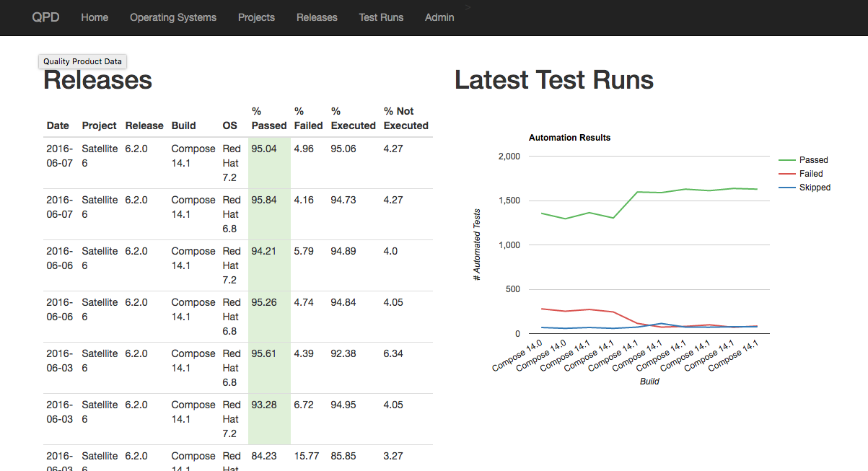Viewport: 868px width, 471px height.
Task: Open Operating Systems in the navbar
Action: coord(173,17)
